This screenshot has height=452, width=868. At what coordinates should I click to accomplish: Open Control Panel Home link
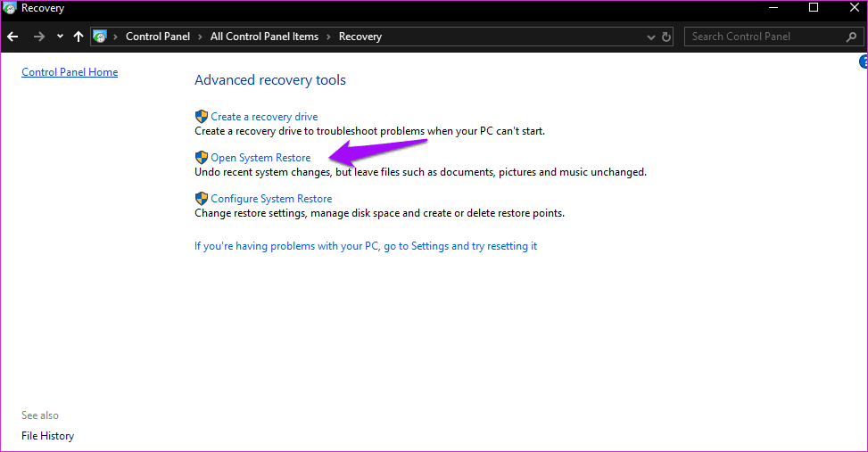click(70, 72)
